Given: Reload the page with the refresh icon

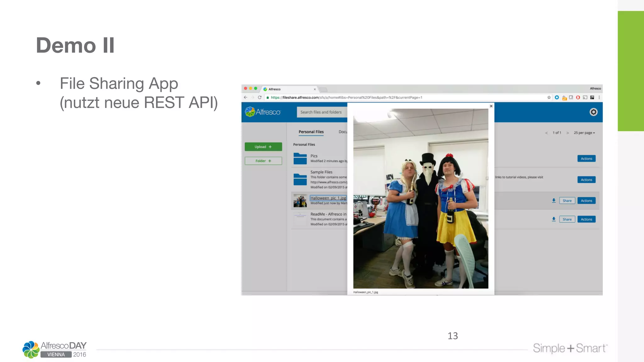Looking at the screenshot, I should click(x=260, y=97).
